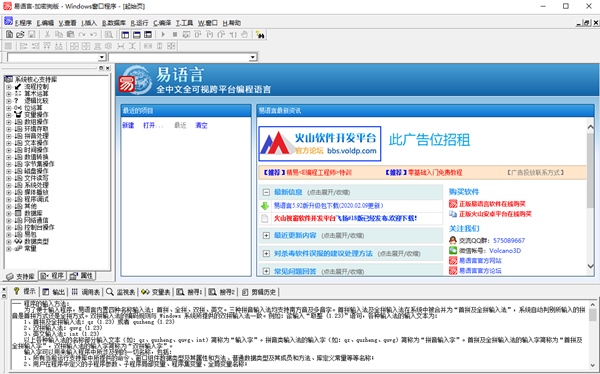Click the Paste clipboard icon

(x=70, y=34)
